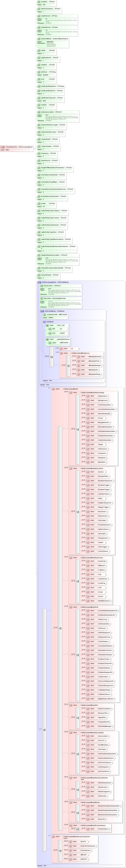126x868 pixels.
Task: Click the attribute icon beside cryptoSystem
Action: tap(39, 146)
